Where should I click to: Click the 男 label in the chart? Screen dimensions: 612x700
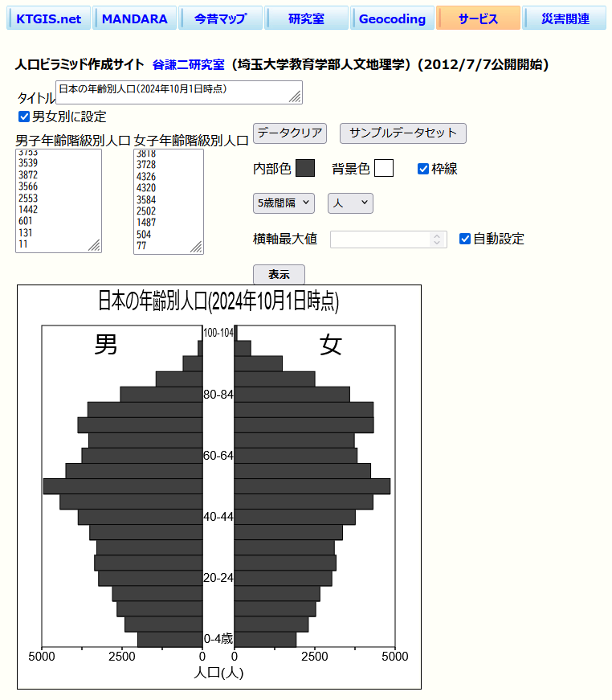click(106, 345)
